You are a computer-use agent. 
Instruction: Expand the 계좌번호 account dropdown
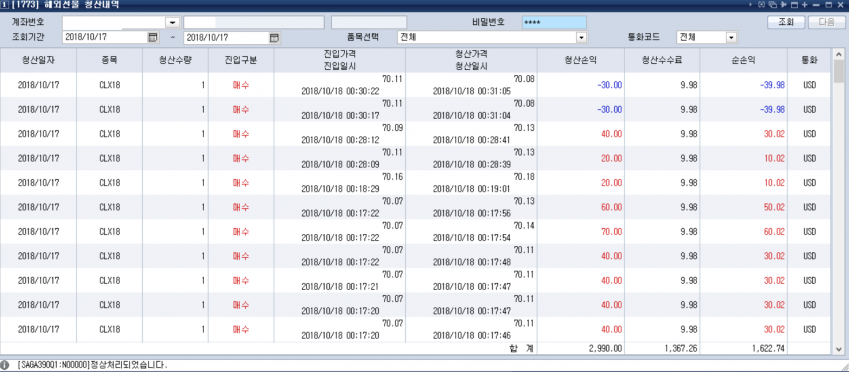click(173, 23)
